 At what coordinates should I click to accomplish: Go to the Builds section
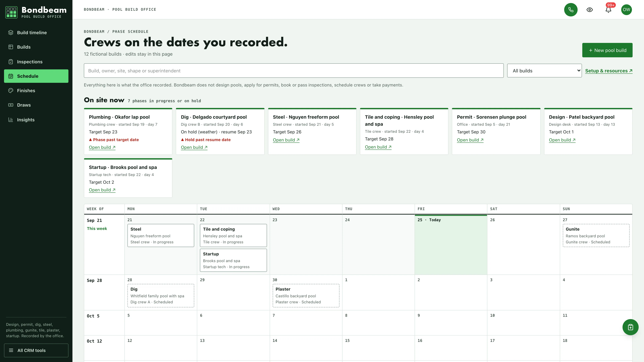click(36, 47)
